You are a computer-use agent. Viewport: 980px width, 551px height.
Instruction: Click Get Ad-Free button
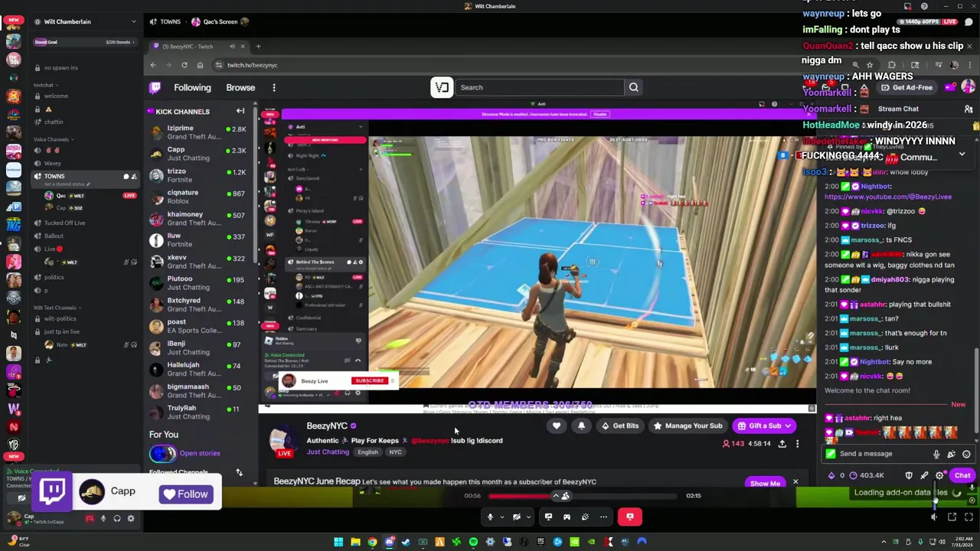[907, 87]
